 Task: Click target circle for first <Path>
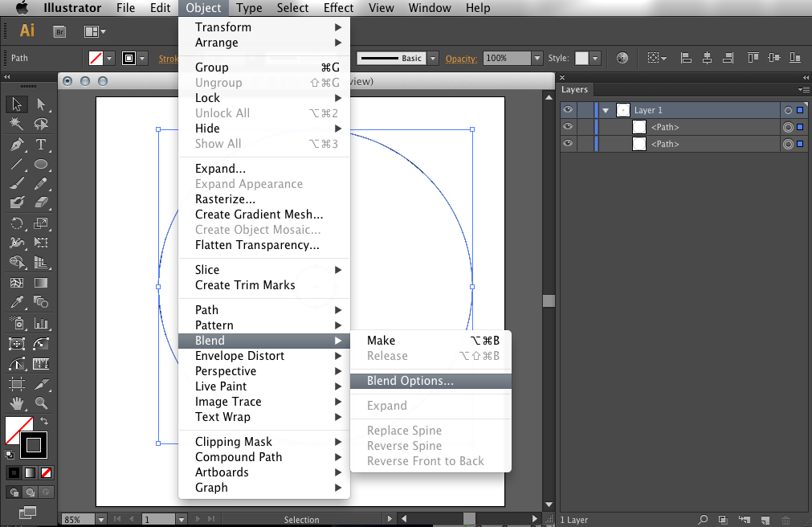tap(788, 127)
